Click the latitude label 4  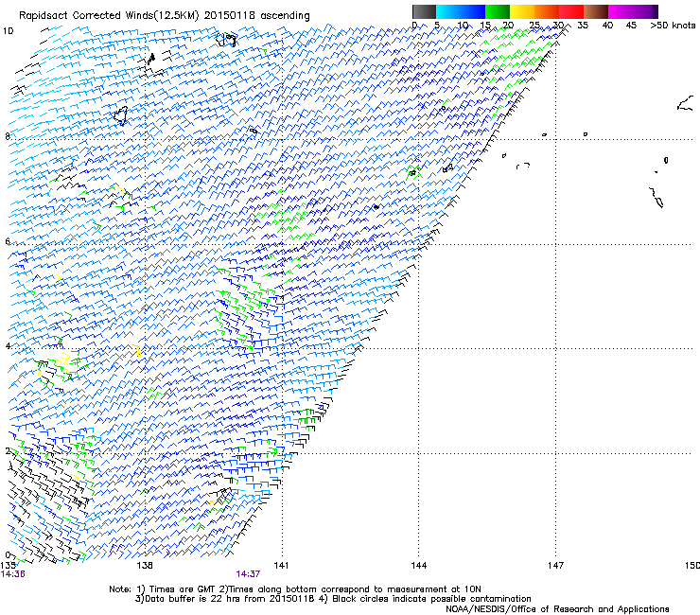tap(8, 345)
